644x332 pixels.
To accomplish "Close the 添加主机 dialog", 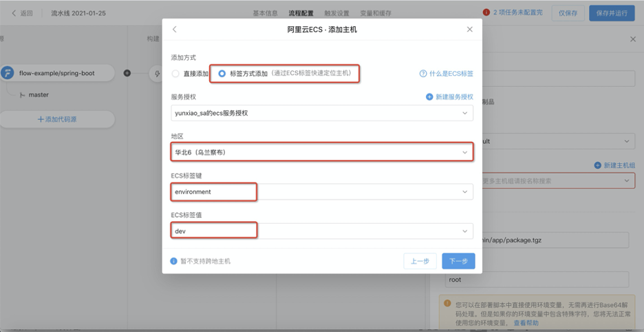I will (469, 29).
